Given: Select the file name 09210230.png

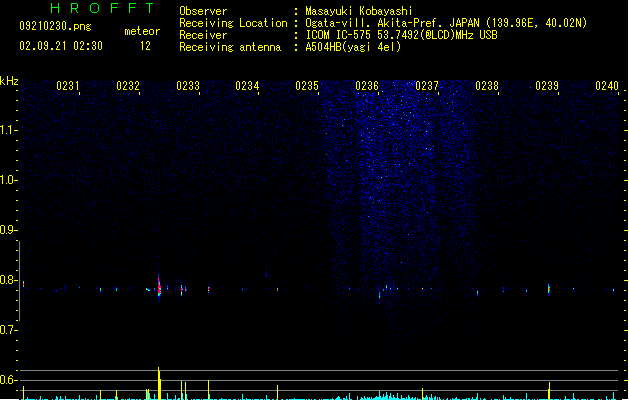Looking at the screenshot, I should 55,26.
